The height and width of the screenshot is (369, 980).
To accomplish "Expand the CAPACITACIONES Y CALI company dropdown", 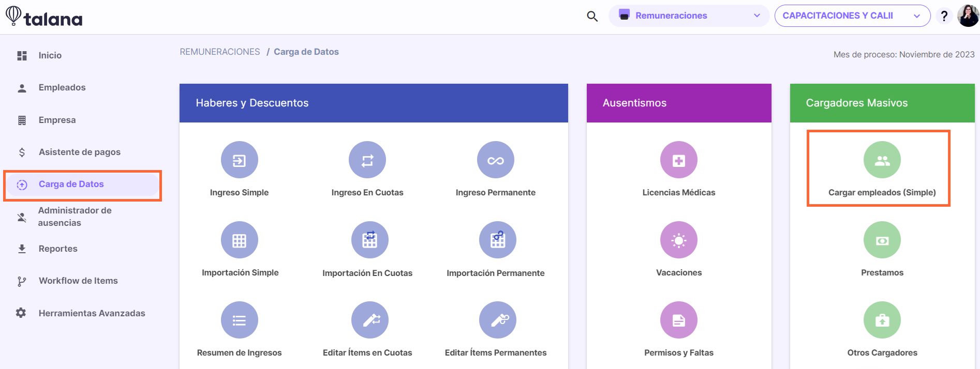I will (852, 16).
